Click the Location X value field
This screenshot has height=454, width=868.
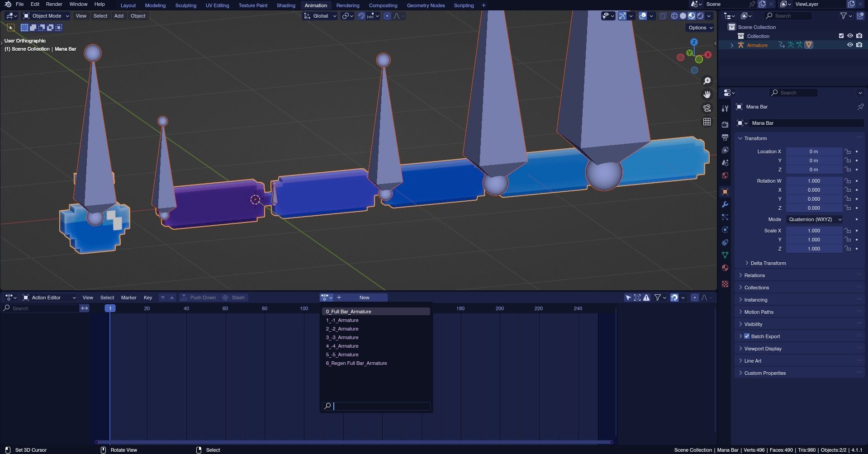coord(814,151)
